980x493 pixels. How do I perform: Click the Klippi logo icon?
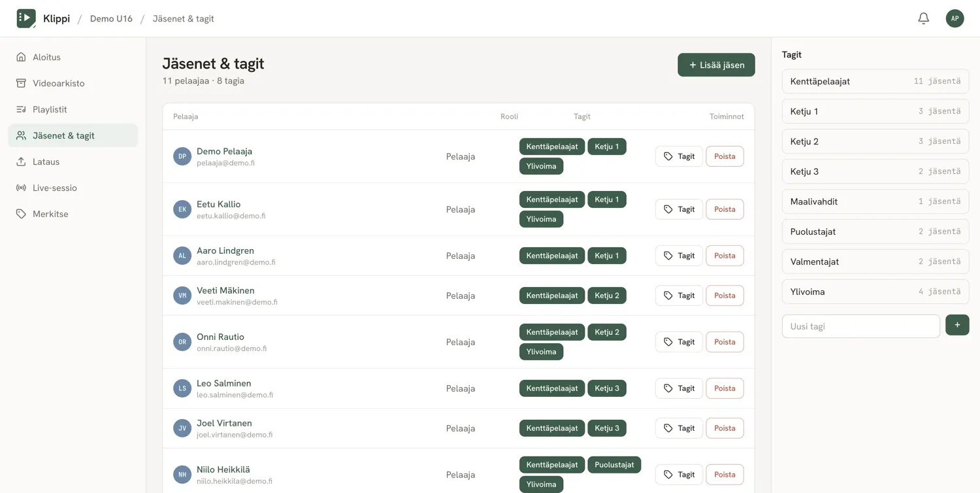coord(26,18)
